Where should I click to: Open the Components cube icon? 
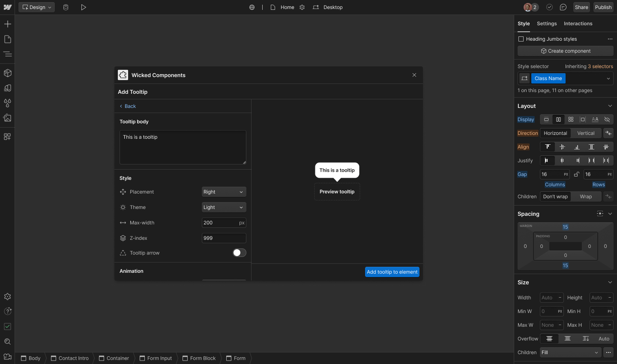[x=7, y=73]
